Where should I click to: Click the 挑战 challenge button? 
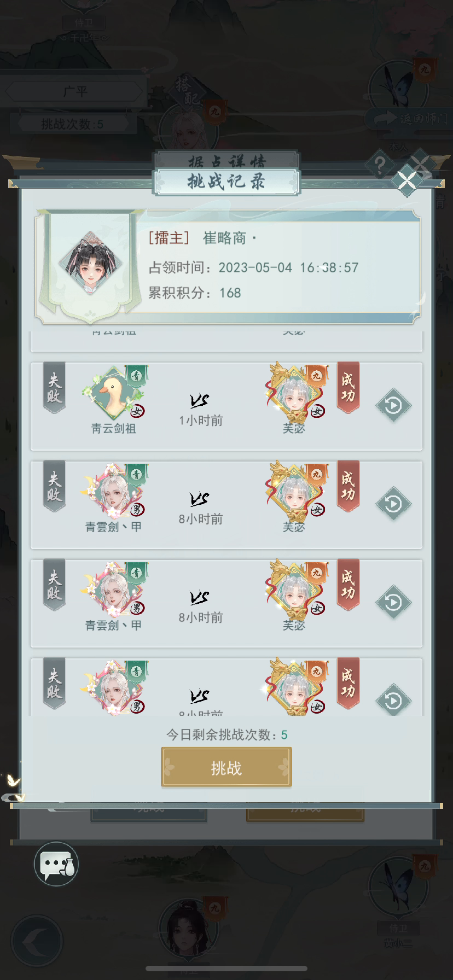[x=226, y=767]
